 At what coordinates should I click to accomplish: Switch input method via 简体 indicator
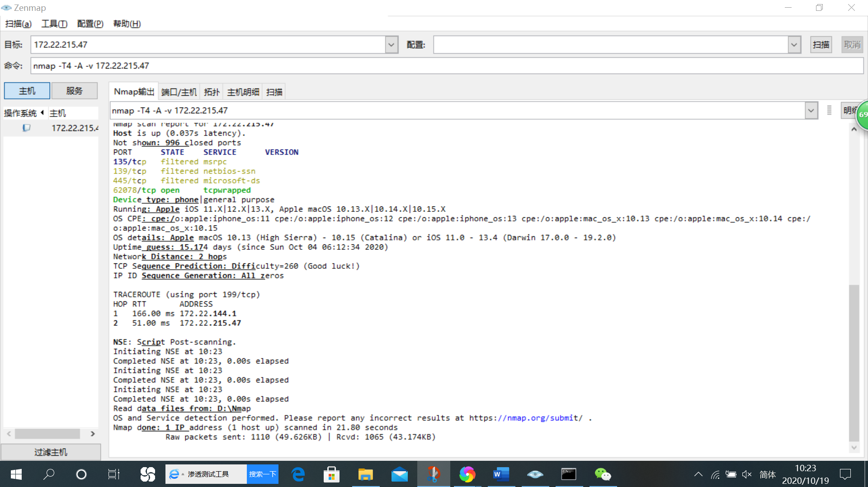click(768, 474)
